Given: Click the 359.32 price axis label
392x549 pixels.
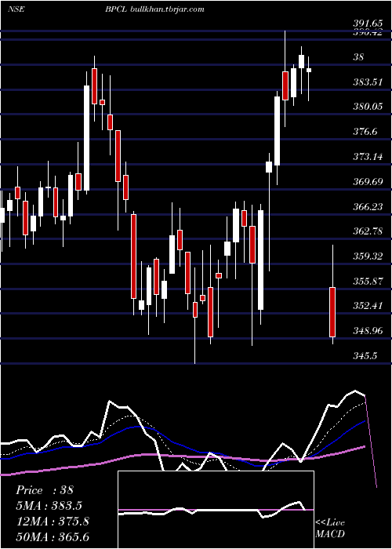Looking at the screenshot, I should pos(367,256).
